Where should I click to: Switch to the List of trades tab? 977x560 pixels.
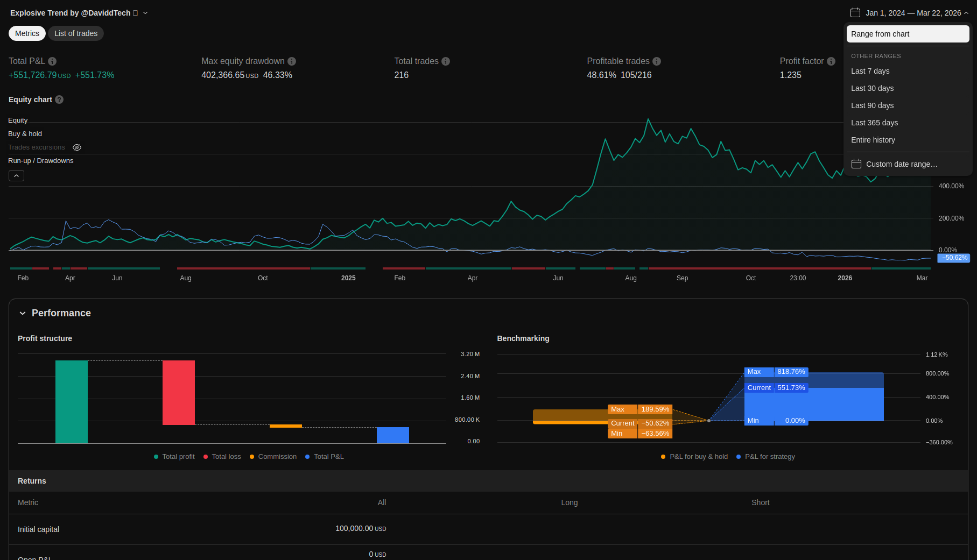click(76, 33)
